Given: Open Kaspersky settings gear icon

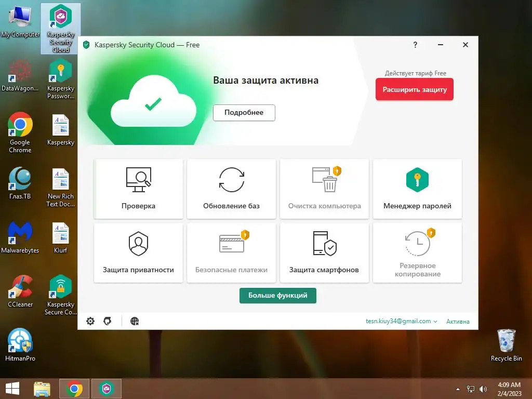Looking at the screenshot, I should [90, 321].
